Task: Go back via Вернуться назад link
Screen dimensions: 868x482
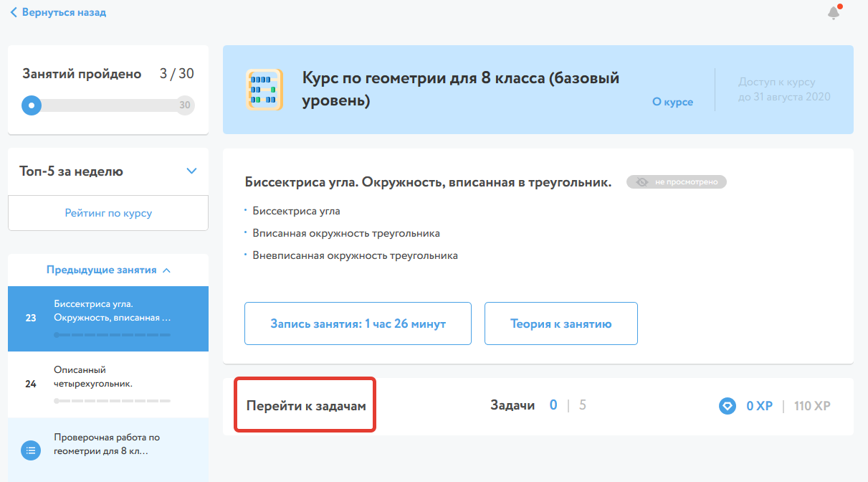Action: [64, 12]
